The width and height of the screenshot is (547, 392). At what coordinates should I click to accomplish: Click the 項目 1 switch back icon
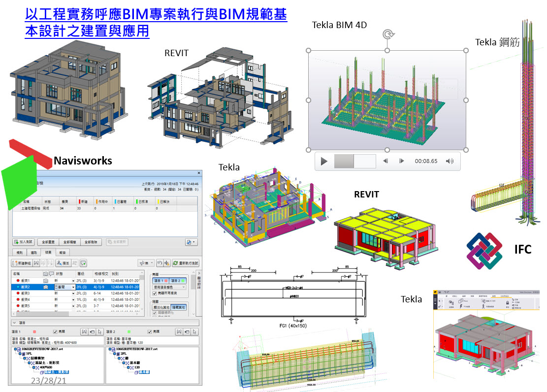(x=92, y=331)
